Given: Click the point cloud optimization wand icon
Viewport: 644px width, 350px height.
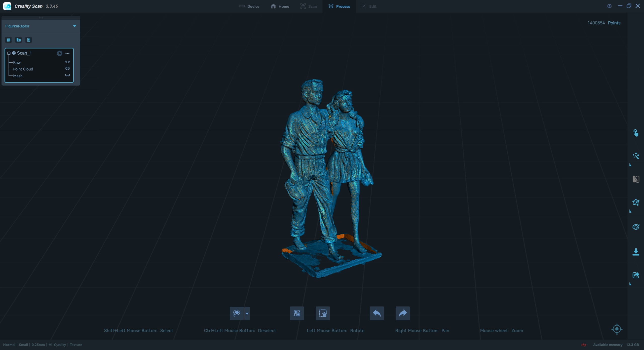Looking at the screenshot, I should 636,156.
